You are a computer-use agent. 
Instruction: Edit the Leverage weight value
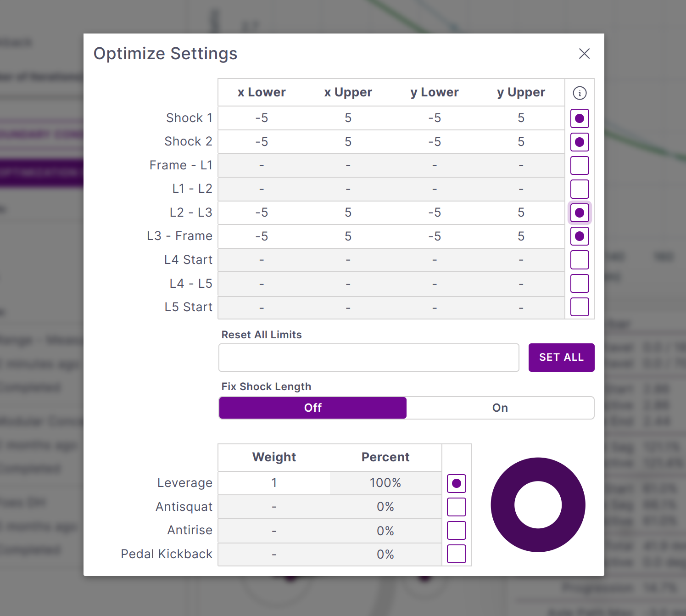[274, 483]
